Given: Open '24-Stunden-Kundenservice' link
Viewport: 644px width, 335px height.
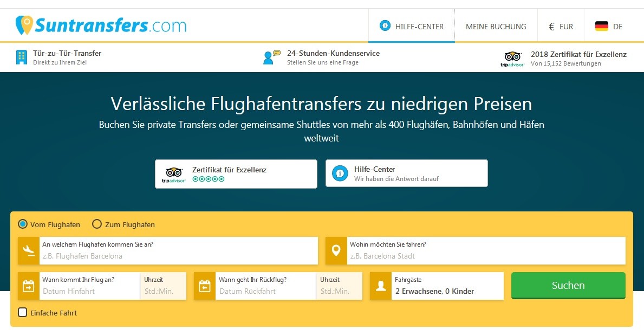Looking at the screenshot, I should (333, 54).
